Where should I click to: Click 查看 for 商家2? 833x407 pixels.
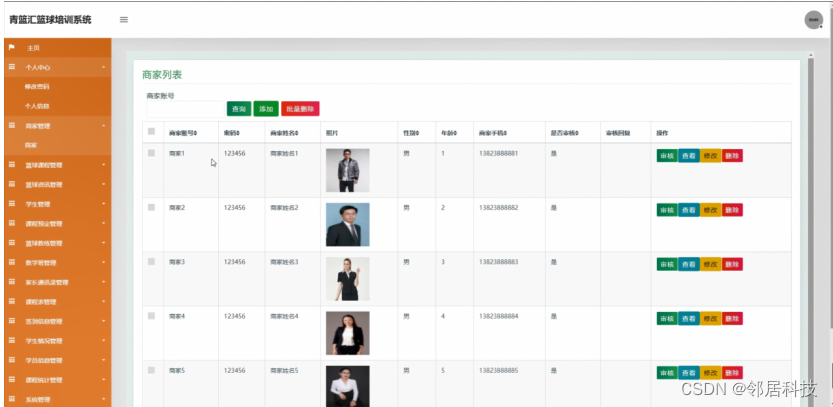click(x=688, y=210)
